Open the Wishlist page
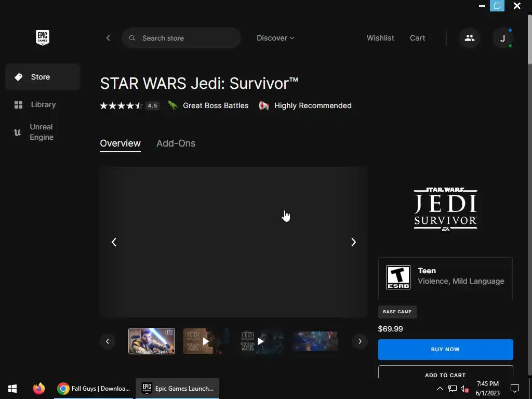Image resolution: width=532 pixels, height=399 pixels. (x=380, y=38)
